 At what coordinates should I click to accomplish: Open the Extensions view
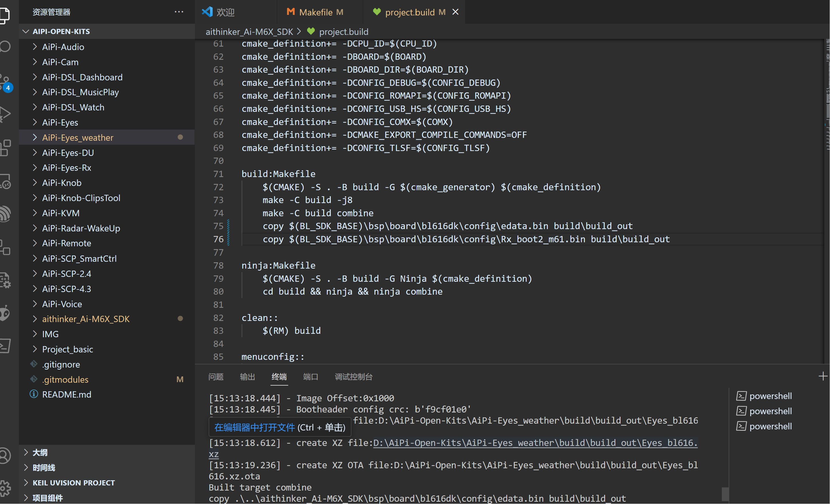pyautogui.click(x=5, y=148)
